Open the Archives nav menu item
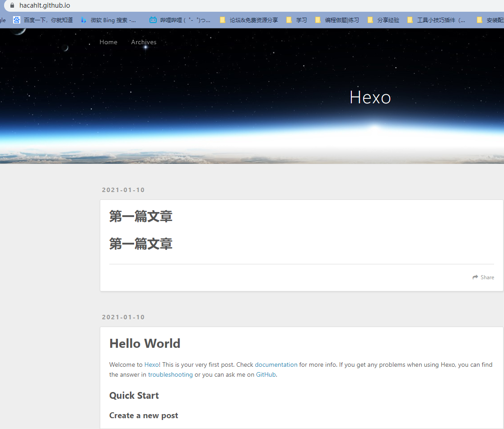Image resolution: width=504 pixels, height=429 pixels. click(x=144, y=42)
